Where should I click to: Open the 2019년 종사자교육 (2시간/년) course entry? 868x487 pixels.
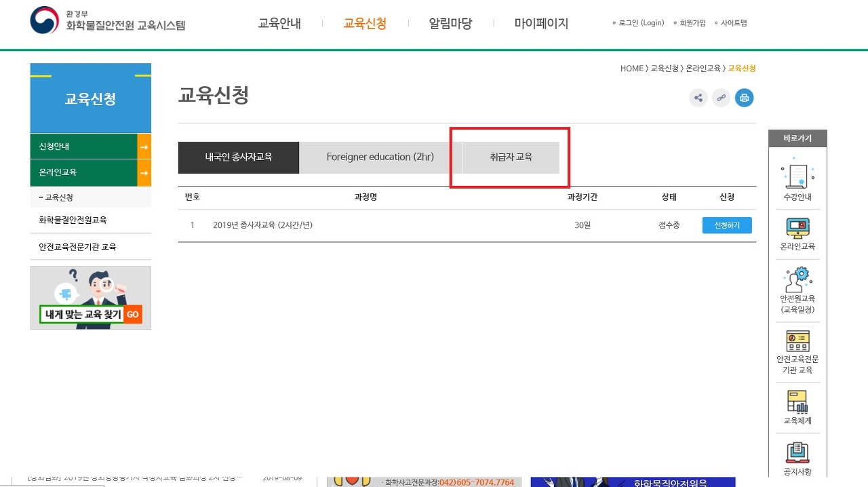[x=264, y=225]
